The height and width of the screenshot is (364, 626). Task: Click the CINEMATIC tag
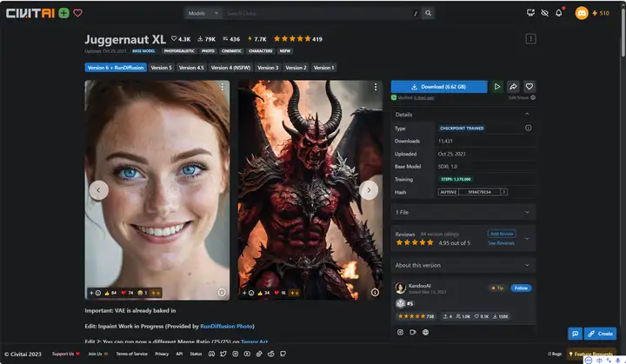coord(231,51)
